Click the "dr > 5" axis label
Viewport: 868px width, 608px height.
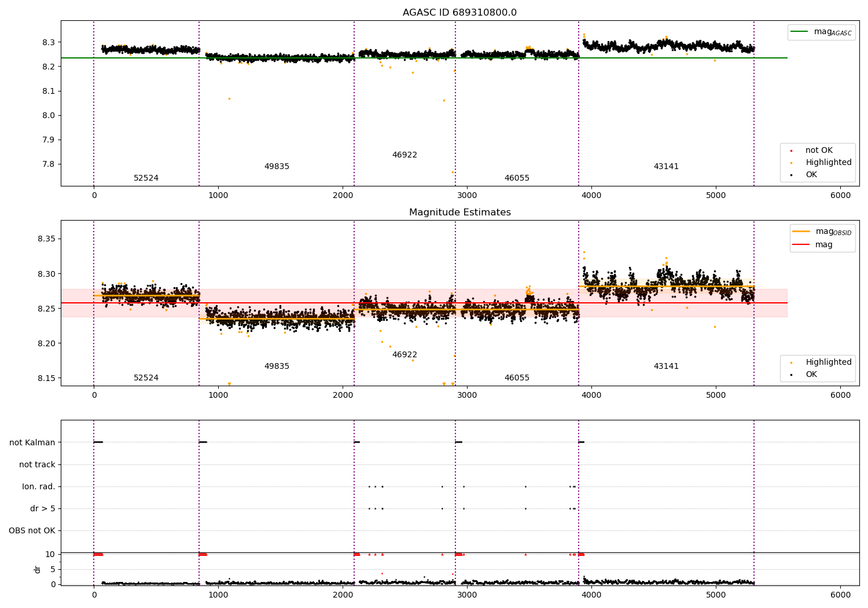click(x=43, y=508)
